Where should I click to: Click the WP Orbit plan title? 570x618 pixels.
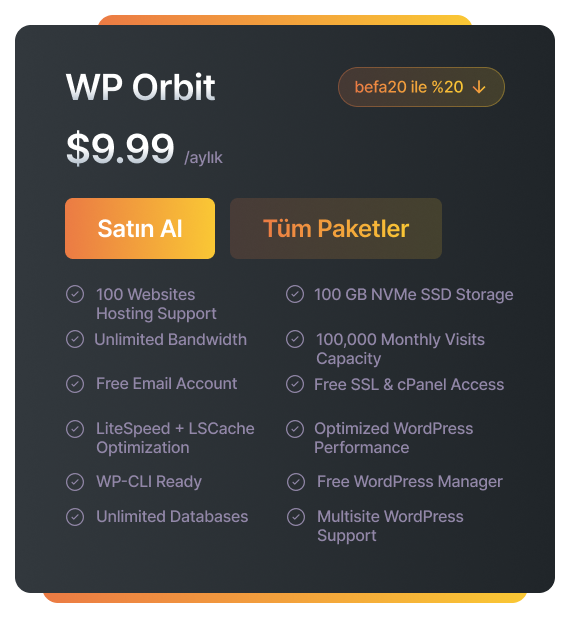tap(140, 87)
